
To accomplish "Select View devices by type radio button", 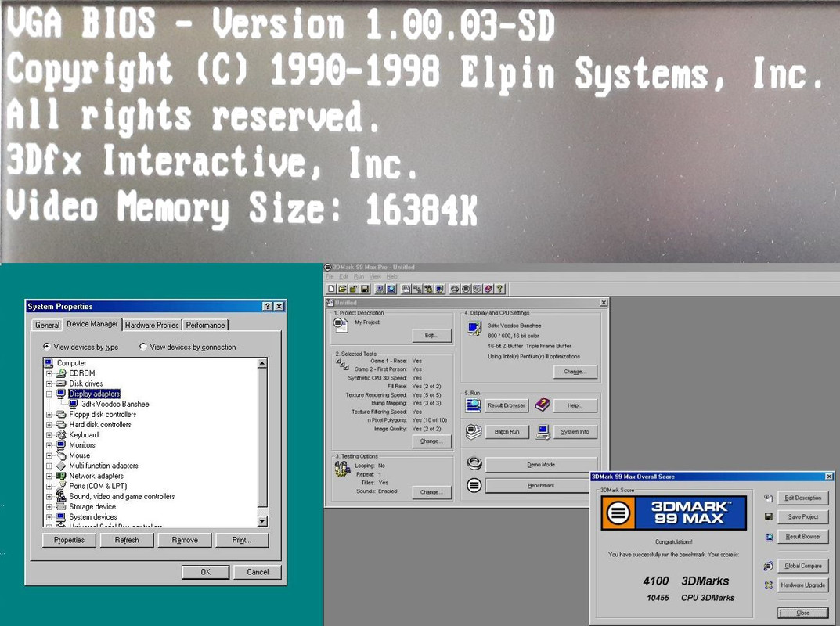I will (47, 347).
